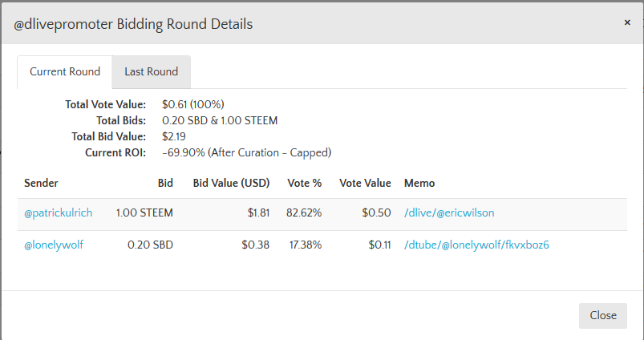The height and width of the screenshot is (340, 644).
Task: Switch to the Last Round tab
Action: pyautogui.click(x=151, y=72)
